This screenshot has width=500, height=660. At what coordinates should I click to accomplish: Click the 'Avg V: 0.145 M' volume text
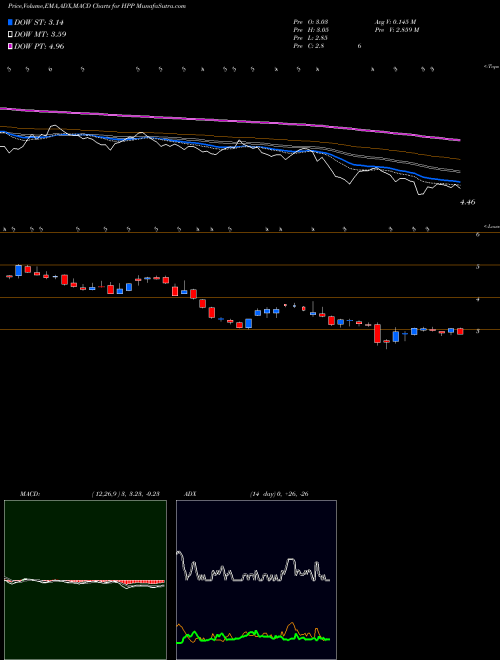point(395,21)
